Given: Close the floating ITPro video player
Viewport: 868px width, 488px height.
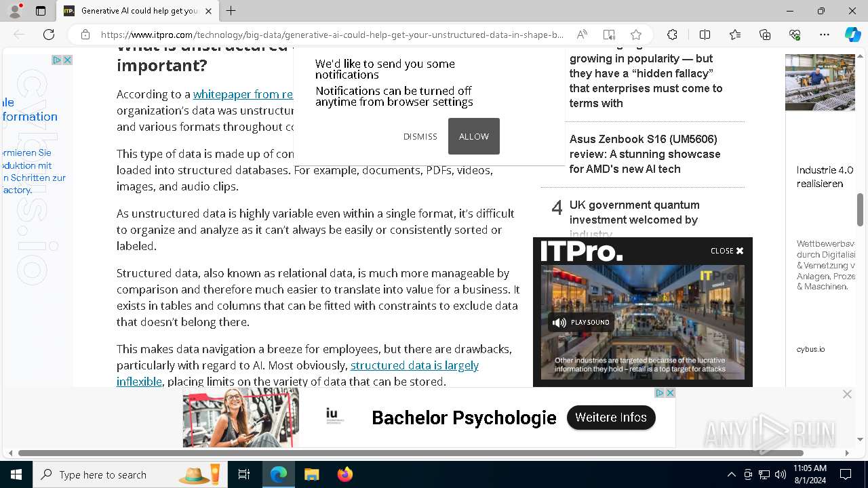Looking at the screenshot, I should point(727,251).
